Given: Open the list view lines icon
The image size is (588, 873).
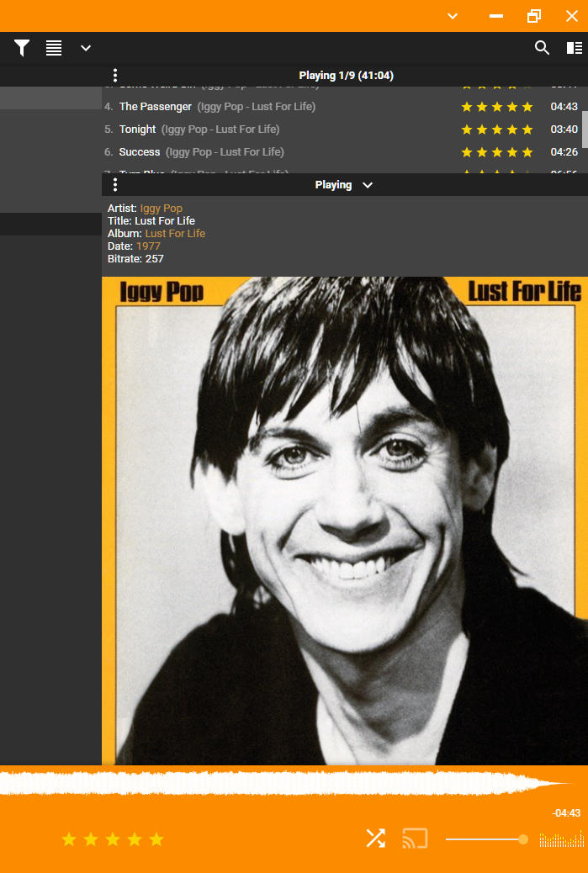Looking at the screenshot, I should click(54, 48).
